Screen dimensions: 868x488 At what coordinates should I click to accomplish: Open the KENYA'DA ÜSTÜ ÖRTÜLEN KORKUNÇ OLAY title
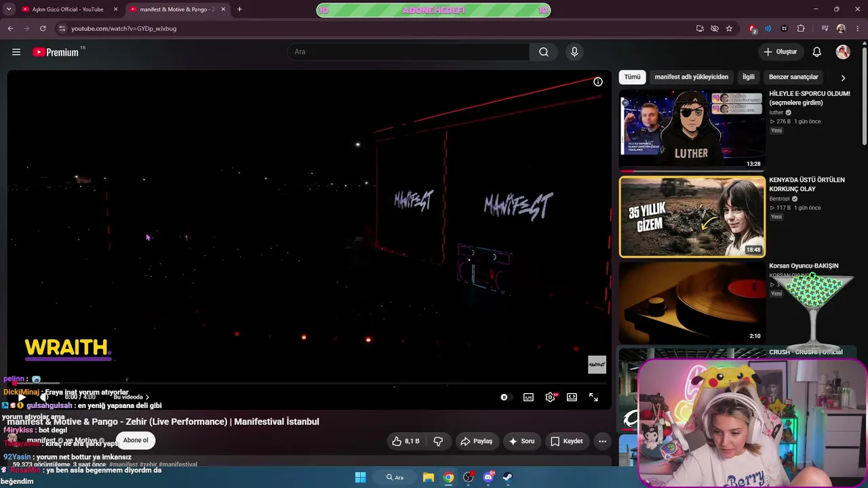807,184
